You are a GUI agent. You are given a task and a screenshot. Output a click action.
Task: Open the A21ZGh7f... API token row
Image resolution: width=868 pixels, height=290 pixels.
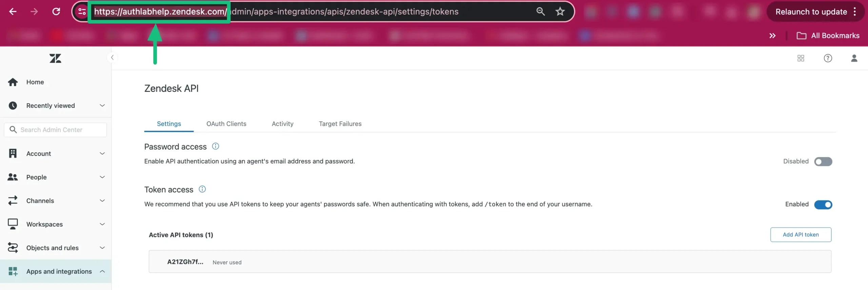point(490,262)
